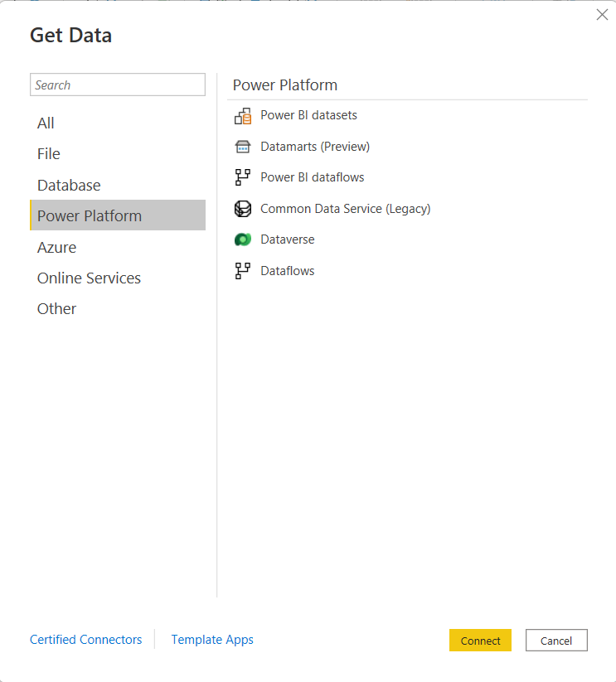Click the Power BI datasets icon
The height and width of the screenshot is (682, 616).
click(243, 116)
